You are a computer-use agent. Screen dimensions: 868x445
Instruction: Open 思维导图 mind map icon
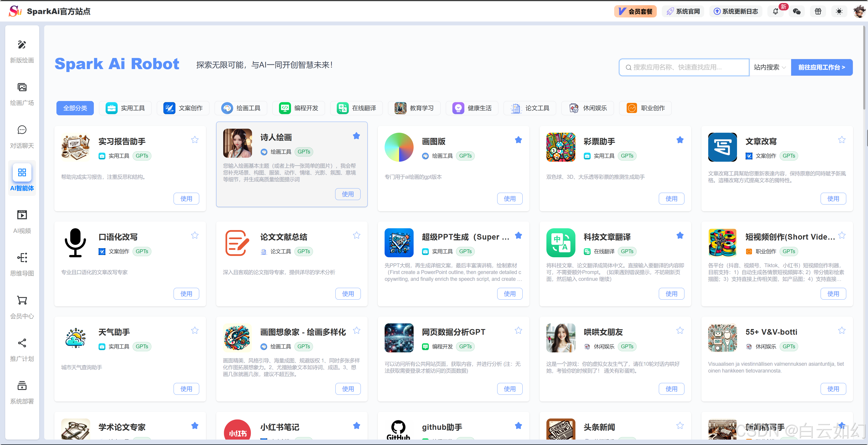click(x=22, y=258)
